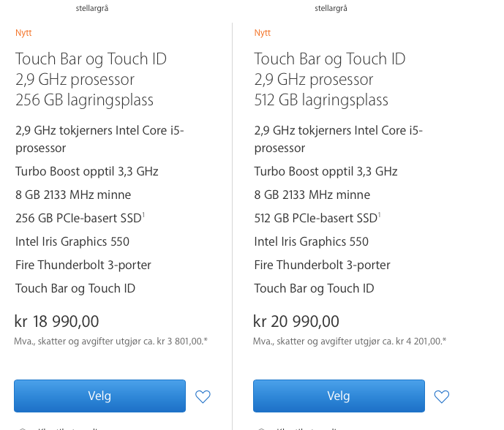
Task: Click the tax note mentioning kr 3 801,00
Action: [111, 342]
